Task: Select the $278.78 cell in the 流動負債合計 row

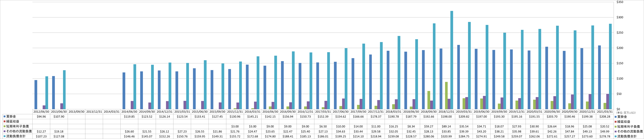Action: [605, 136]
